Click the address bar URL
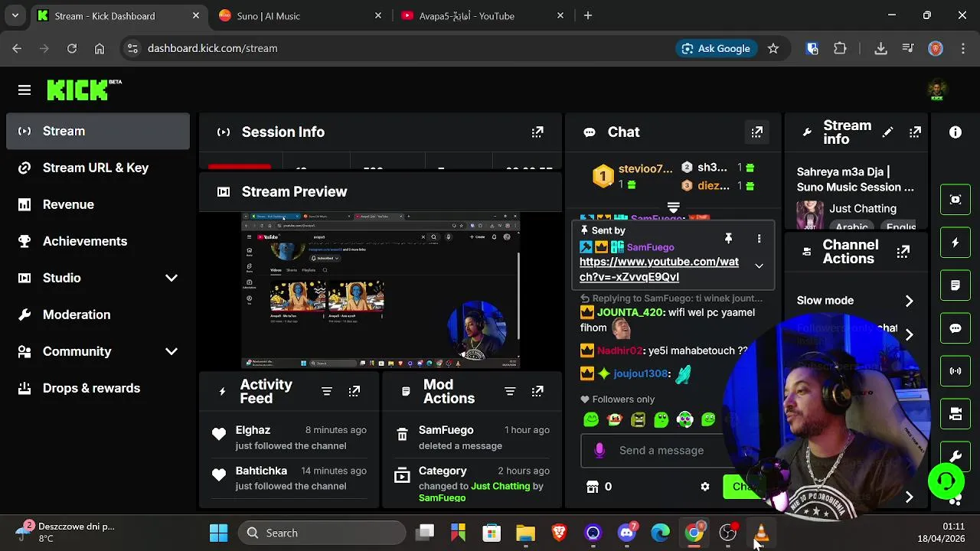 click(212, 48)
